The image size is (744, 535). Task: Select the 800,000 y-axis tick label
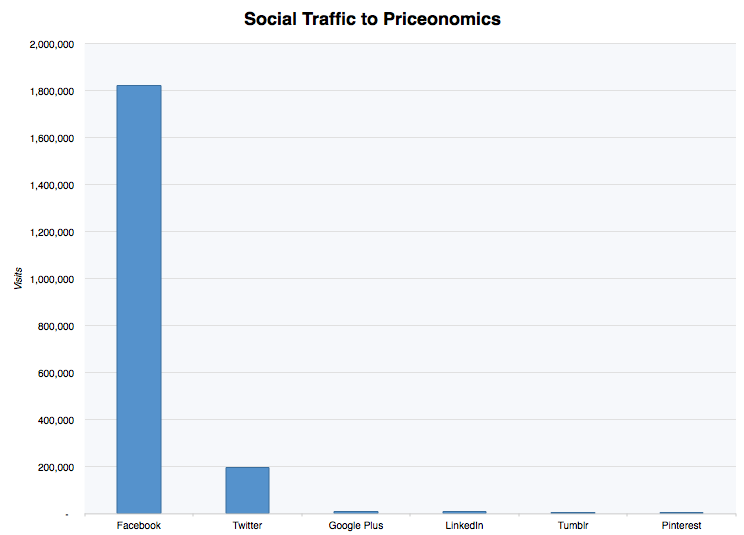pos(54,326)
